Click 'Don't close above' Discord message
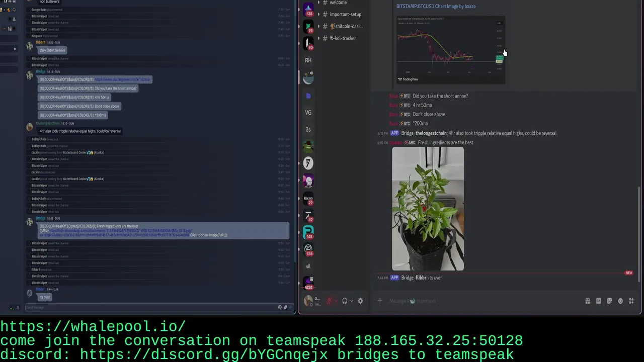The width and height of the screenshot is (644, 362). coord(429,114)
